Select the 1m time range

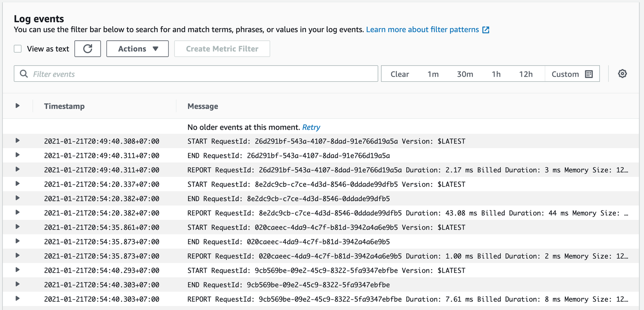tap(433, 74)
